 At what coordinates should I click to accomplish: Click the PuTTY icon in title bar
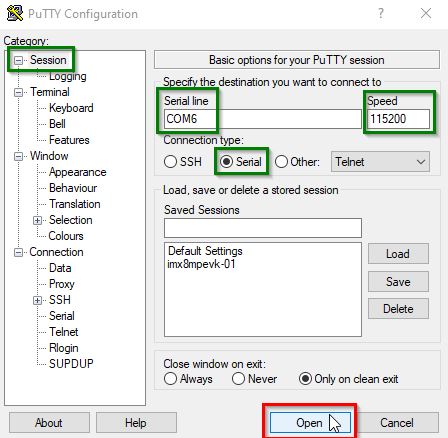coord(15,13)
